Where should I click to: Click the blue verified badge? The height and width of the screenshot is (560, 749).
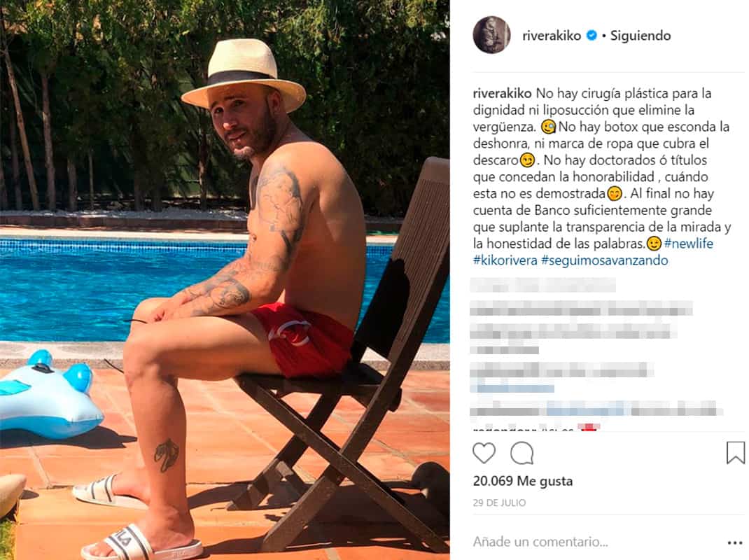pos(591,36)
